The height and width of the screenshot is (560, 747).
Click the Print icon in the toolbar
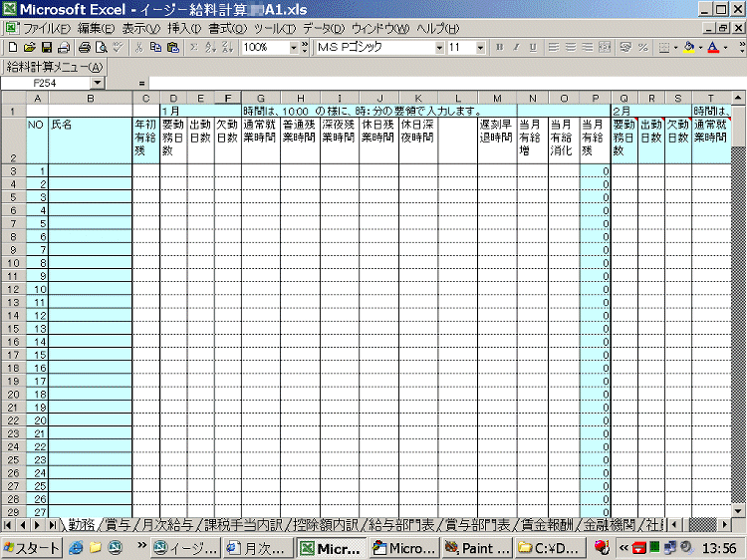point(84,47)
